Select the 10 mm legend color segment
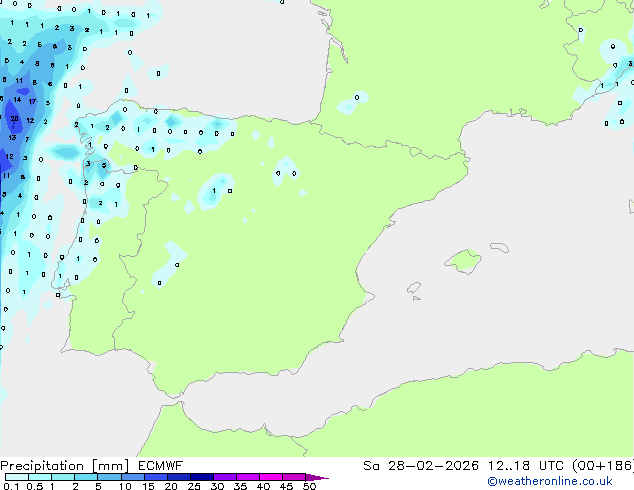The image size is (634, 490). click(134, 478)
